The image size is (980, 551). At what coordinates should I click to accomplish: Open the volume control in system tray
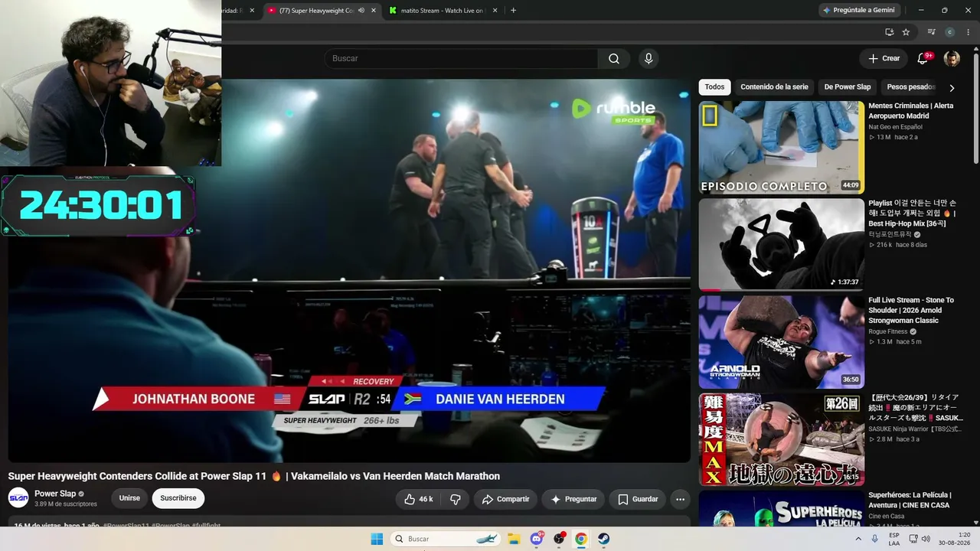coord(925,539)
